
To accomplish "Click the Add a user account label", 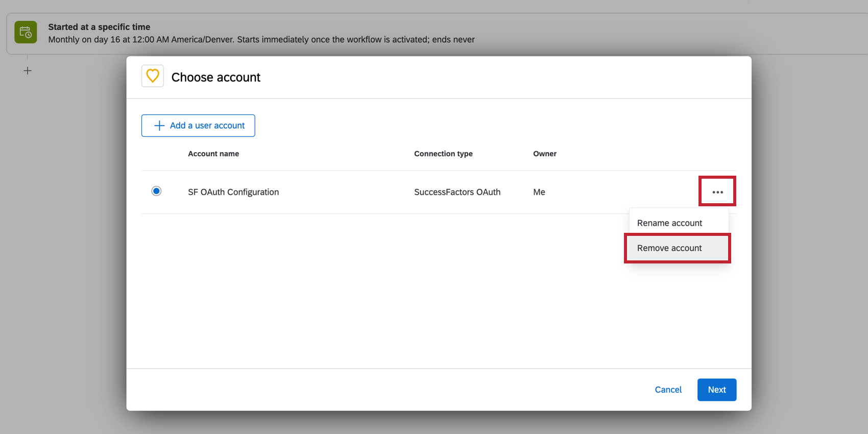I will click(x=207, y=126).
